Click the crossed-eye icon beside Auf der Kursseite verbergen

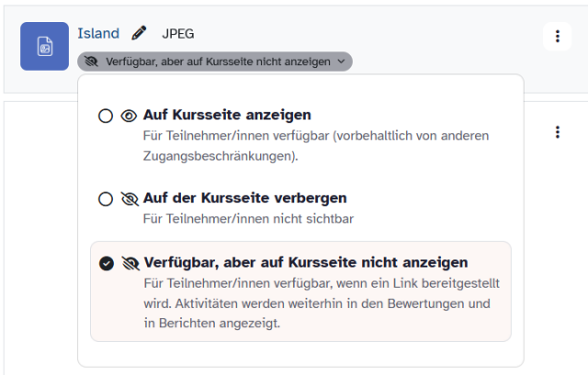click(129, 199)
